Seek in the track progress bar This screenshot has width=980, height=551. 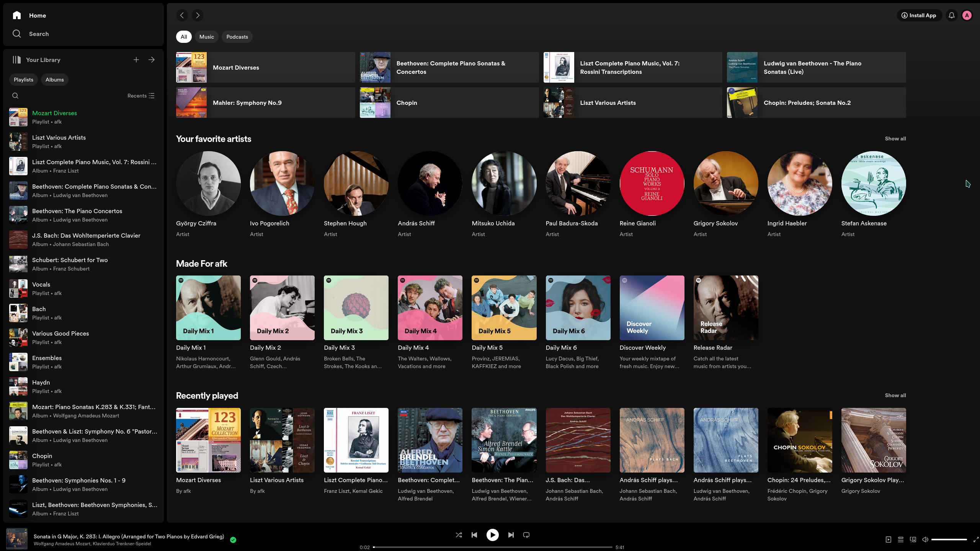click(493, 547)
